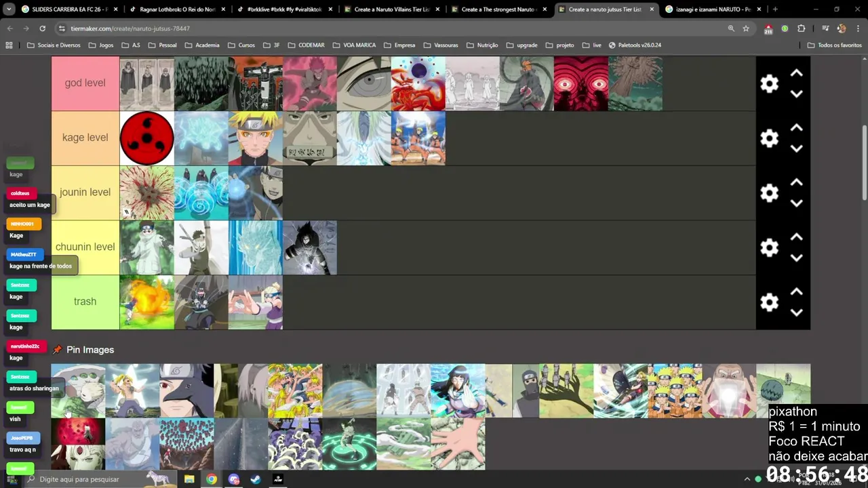Open Chrome apps grid in bookmarks bar
The image size is (868, 488).
[x=9, y=45]
